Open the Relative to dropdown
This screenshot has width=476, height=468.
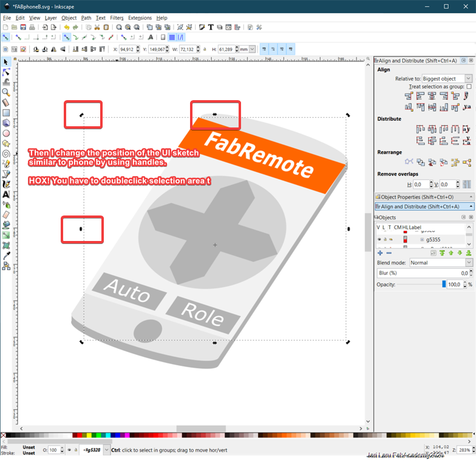[447, 79]
